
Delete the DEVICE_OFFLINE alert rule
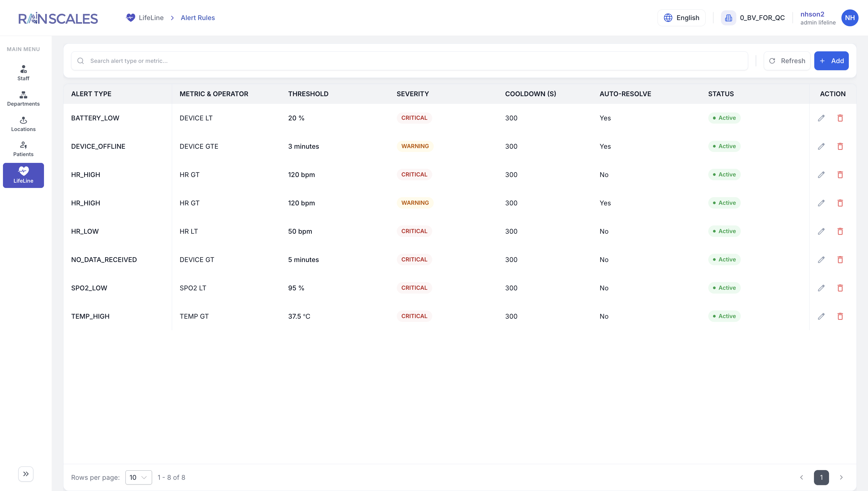(x=840, y=146)
